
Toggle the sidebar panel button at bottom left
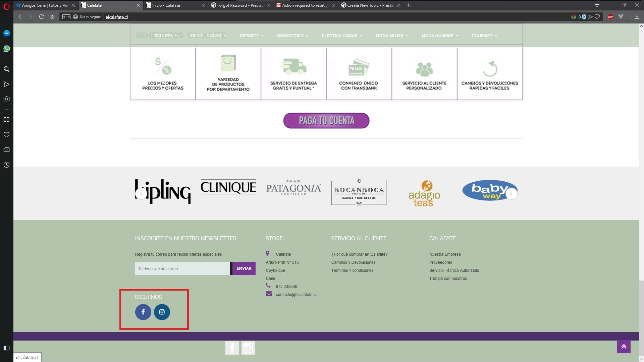click(x=6, y=348)
